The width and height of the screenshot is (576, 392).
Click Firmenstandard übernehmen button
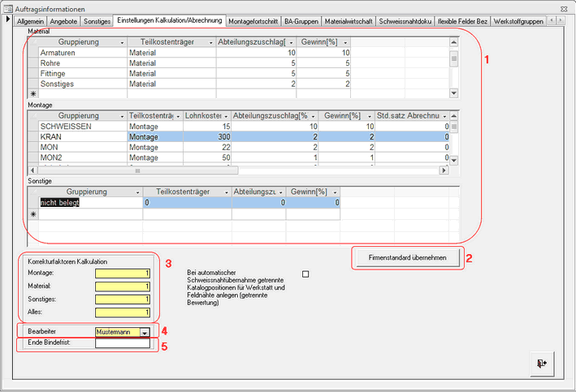click(408, 258)
